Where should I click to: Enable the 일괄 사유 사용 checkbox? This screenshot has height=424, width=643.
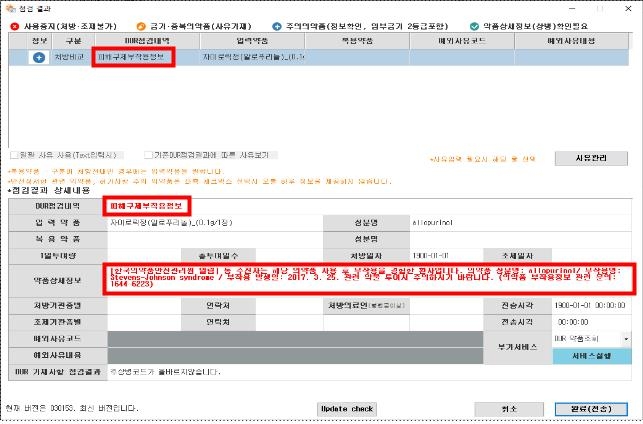pos(13,155)
